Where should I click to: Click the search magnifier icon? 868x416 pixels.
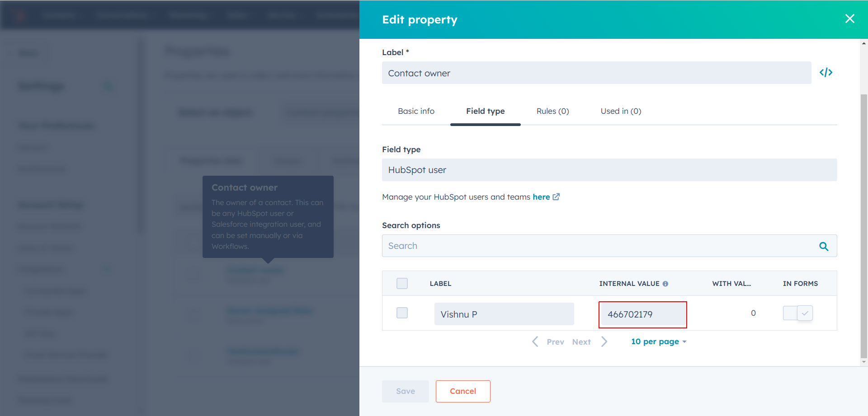pos(824,246)
